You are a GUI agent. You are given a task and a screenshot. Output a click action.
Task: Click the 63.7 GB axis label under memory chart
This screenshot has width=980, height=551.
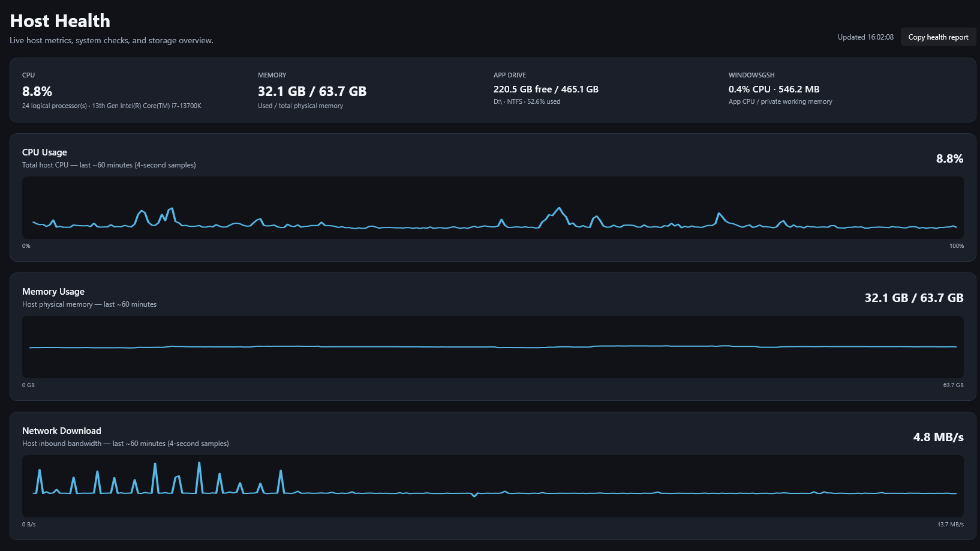pos(953,385)
